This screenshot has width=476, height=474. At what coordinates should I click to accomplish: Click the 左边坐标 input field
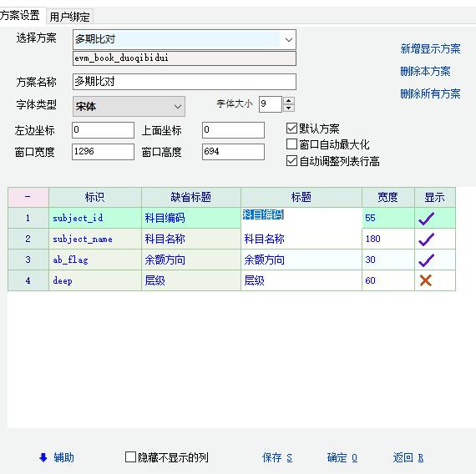click(103, 130)
